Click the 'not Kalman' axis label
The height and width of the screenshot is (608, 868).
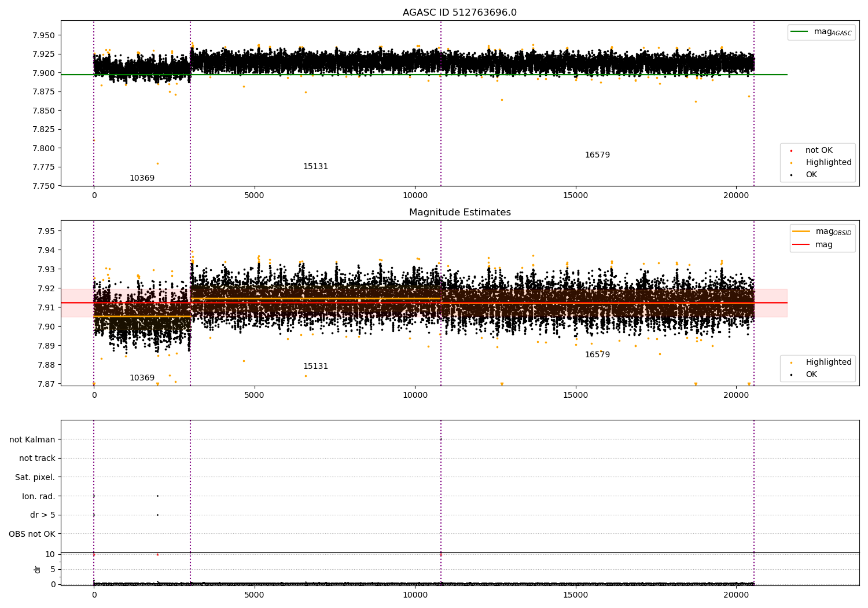pos(32,439)
